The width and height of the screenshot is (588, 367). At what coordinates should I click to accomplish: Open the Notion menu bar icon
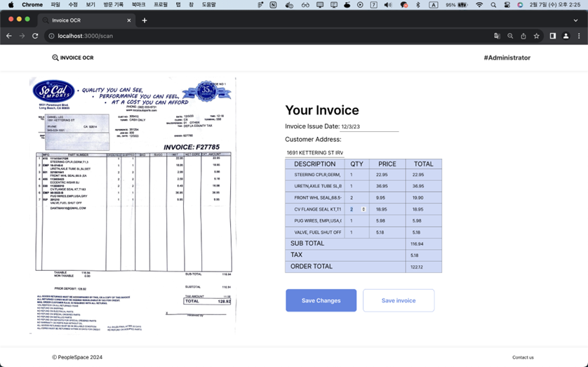coord(274,5)
